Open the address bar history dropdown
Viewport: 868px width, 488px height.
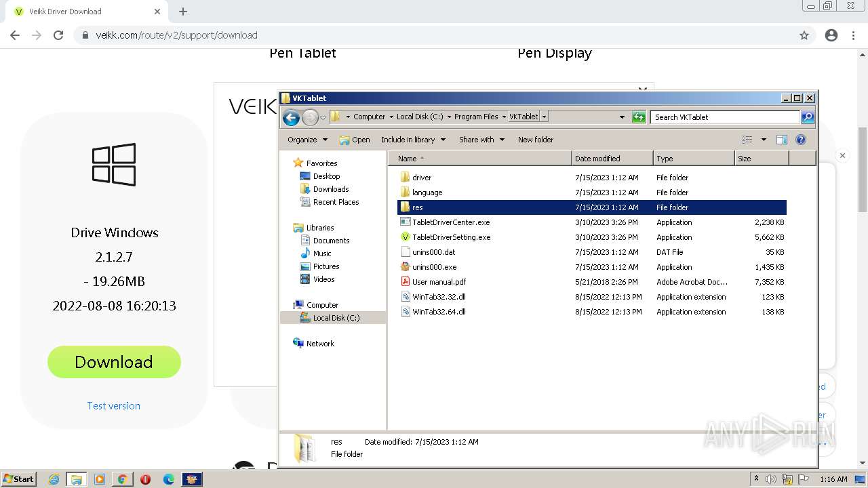tap(622, 117)
